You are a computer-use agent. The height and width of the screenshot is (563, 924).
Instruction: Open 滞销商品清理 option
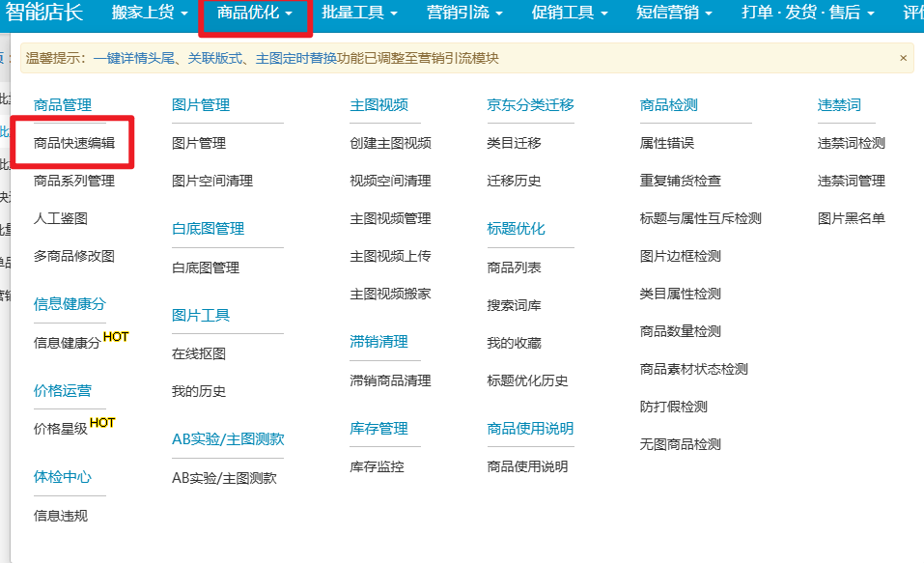click(390, 380)
